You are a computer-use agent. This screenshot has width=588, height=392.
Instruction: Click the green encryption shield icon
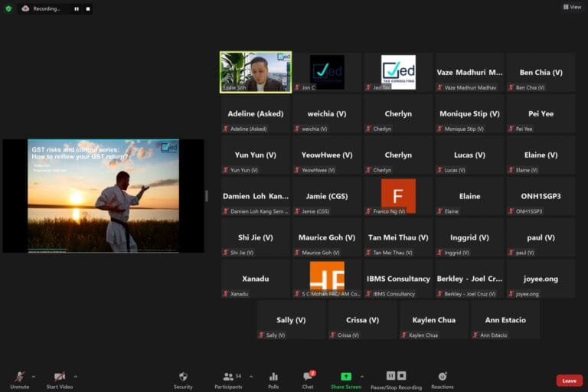(8, 8)
